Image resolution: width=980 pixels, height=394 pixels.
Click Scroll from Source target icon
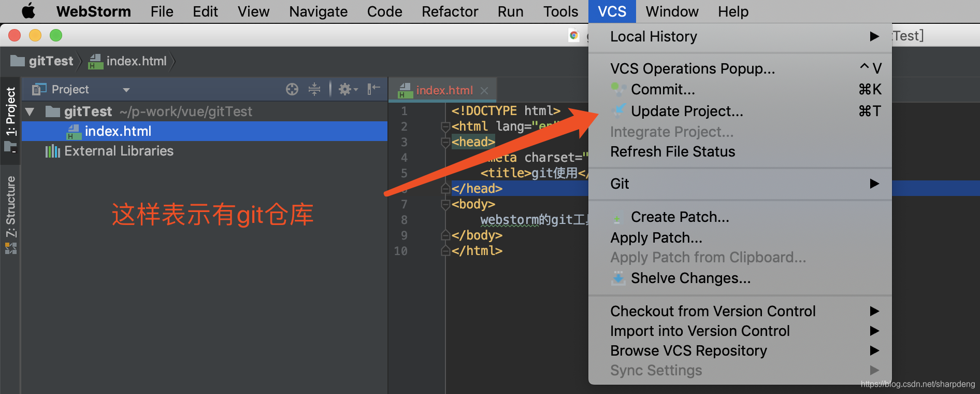[x=292, y=89]
